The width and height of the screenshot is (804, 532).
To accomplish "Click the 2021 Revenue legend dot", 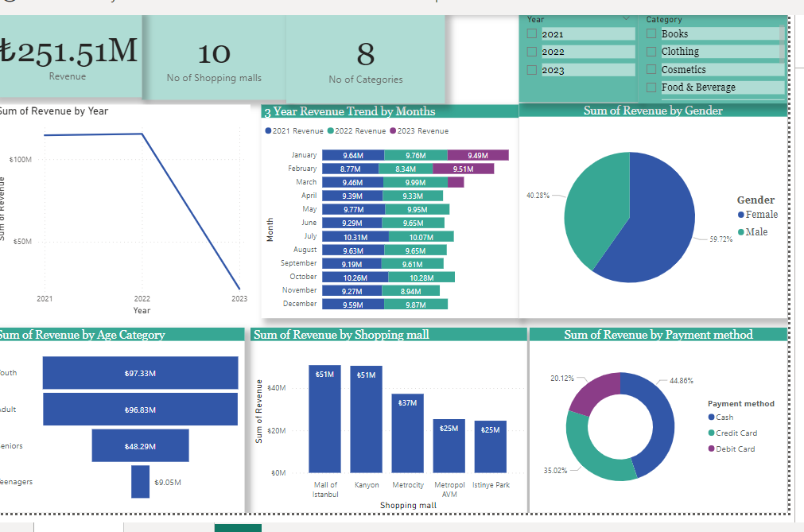I will 268,131.
